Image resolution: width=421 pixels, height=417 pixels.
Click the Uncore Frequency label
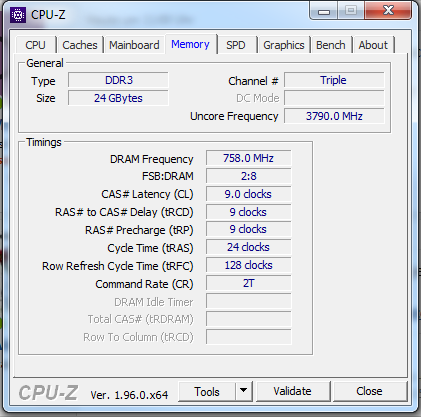[x=234, y=116]
